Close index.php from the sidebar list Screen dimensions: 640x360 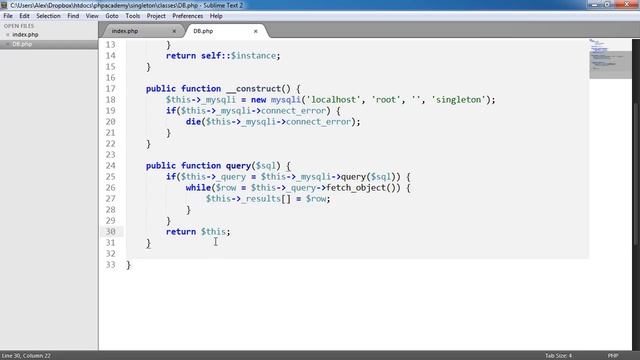pos(7,35)
